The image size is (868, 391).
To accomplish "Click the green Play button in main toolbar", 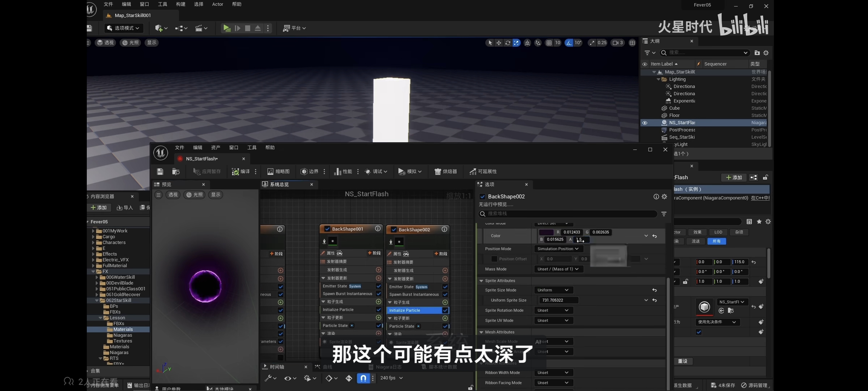I will 227,28.
